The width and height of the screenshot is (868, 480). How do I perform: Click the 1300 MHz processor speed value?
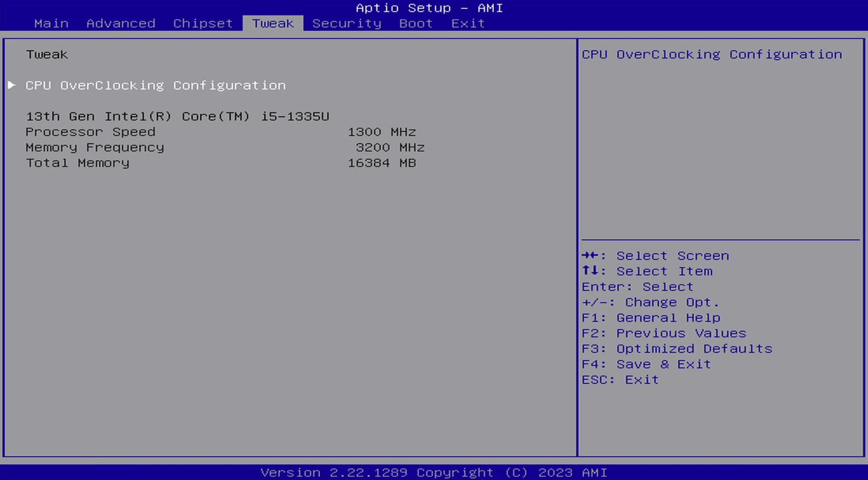coord(382,132)
